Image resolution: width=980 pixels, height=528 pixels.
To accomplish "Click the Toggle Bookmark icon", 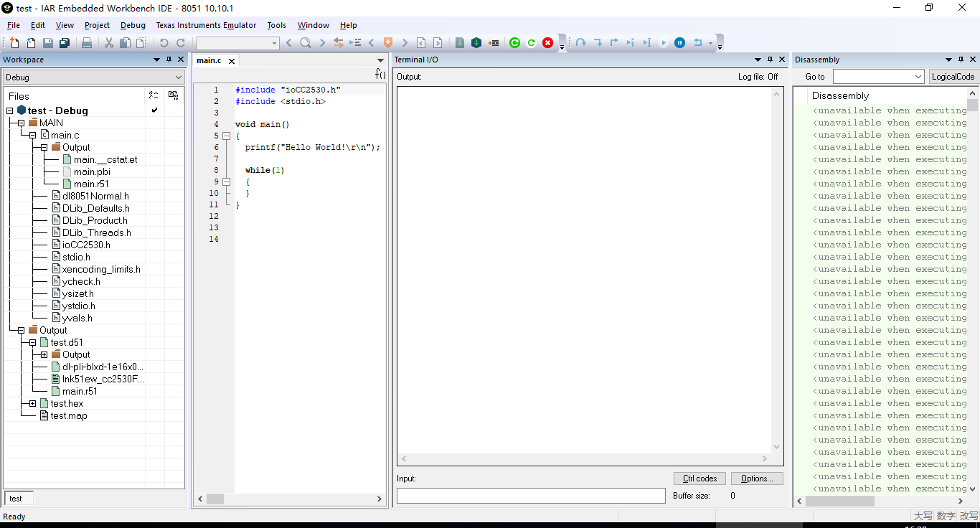I will click(x=388, y=43).
